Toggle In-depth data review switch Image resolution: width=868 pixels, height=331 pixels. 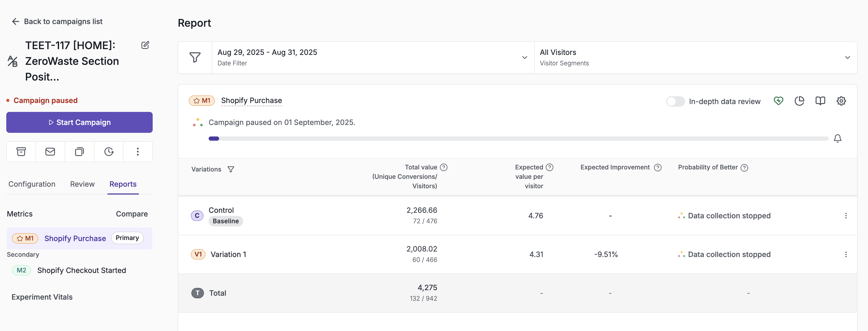(x=675, y=101)
